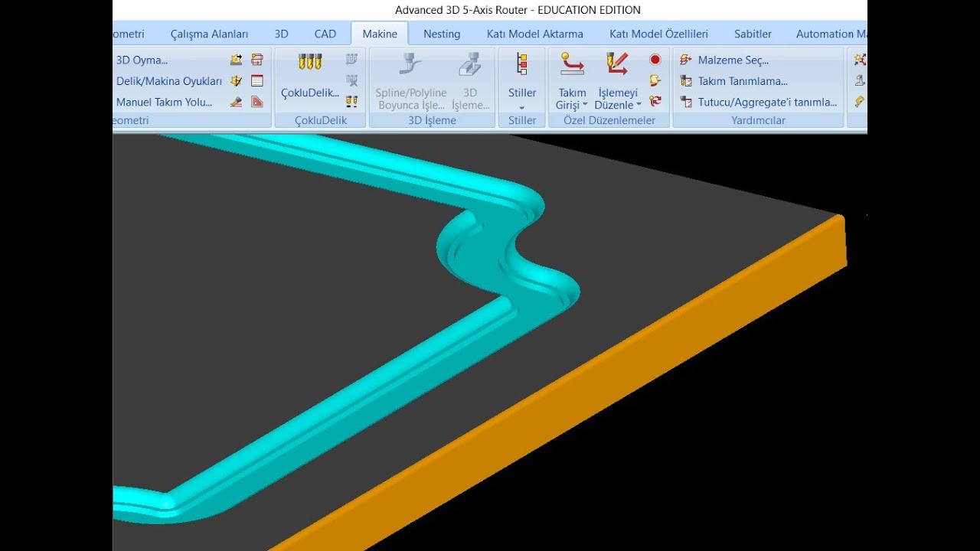Open the Katı Model Özellikleri tab
Image resolution: width=980 pixels, height=551 pixels.
(x=658, y=34)
